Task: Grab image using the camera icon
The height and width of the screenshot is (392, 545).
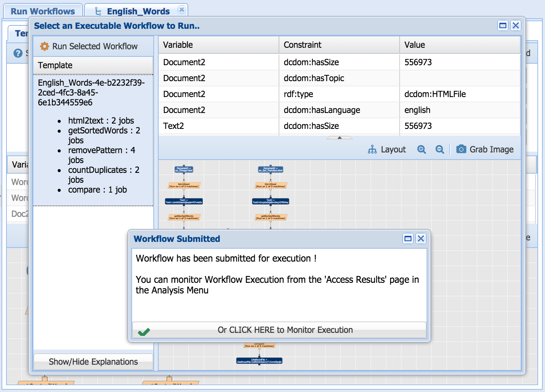Action: pos(461,149)
